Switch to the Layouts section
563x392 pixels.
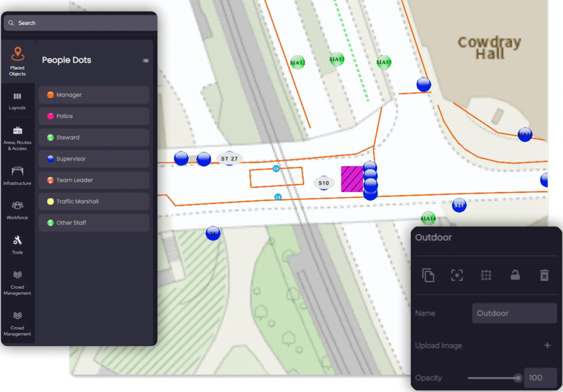click(x=18, y=101)
